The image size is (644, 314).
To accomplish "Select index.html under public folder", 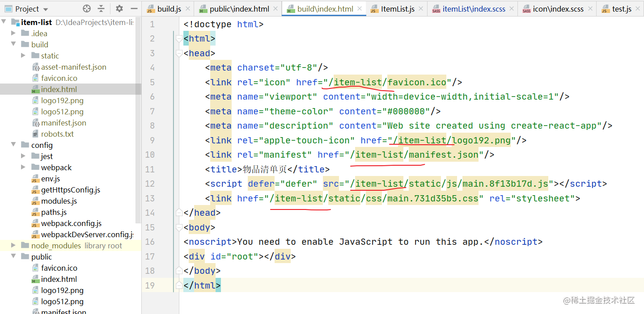I will coord(59,279).
